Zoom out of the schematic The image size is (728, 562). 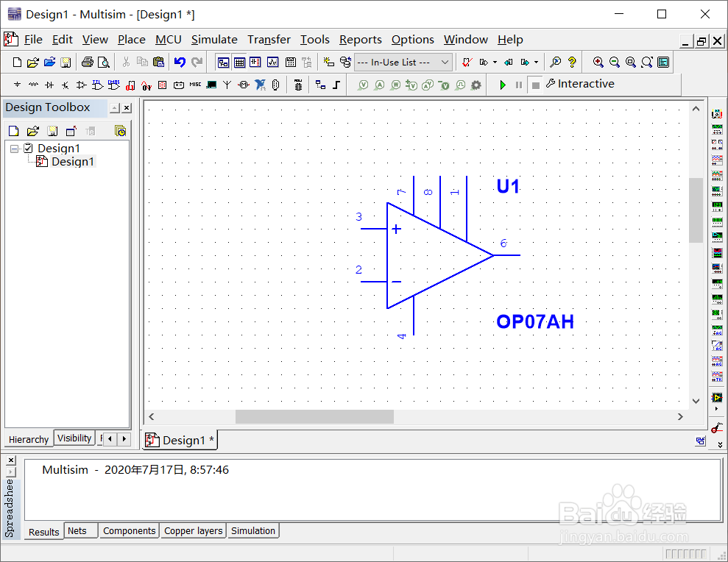[x=614, y=63]
